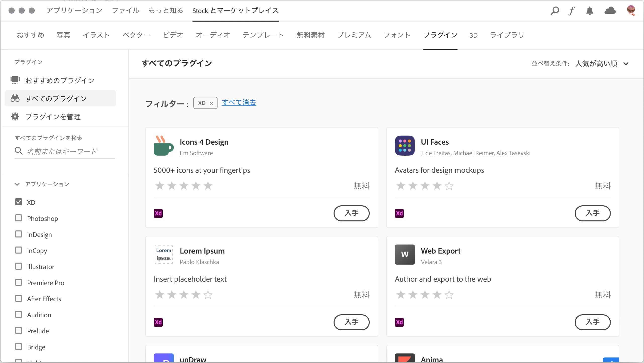Open the fonts icon in the top bar

(x=572, y=11)
